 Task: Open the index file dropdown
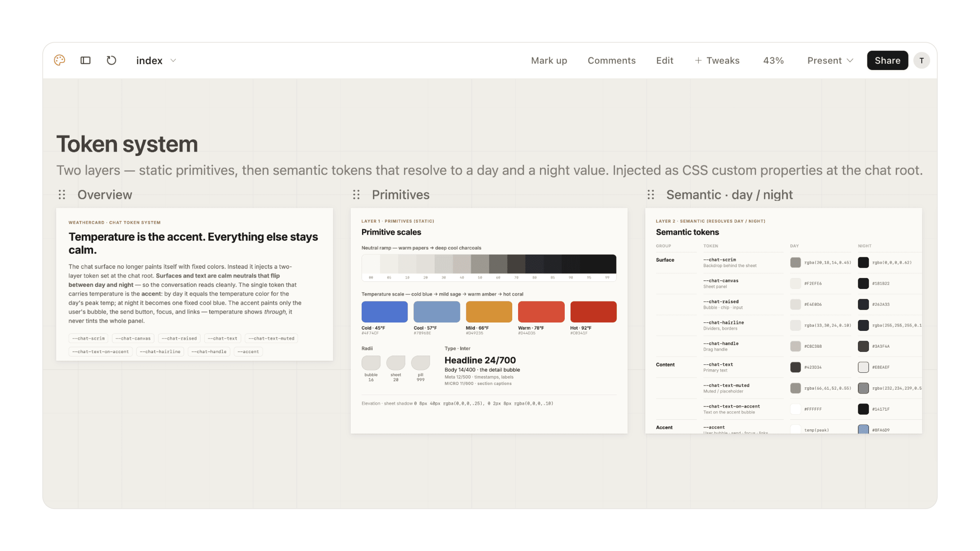[156, 60]
